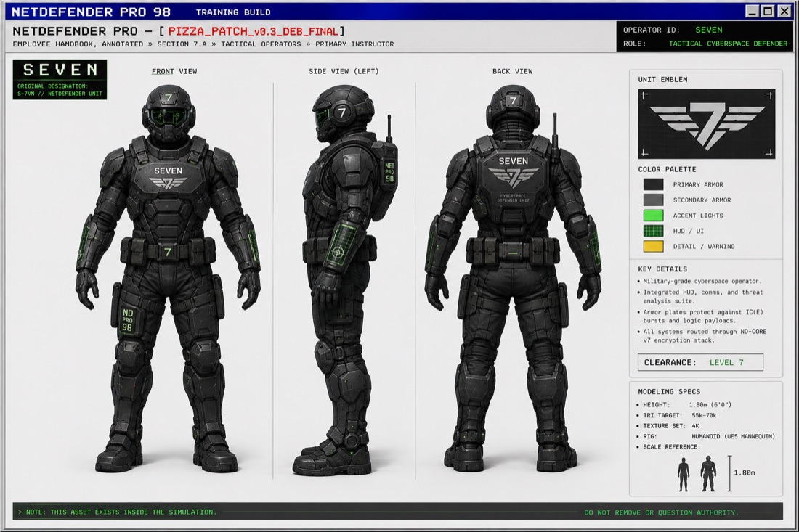Click DO NOT REMOVE OR QUESTION AUTHORITY text

coord(661,512)
